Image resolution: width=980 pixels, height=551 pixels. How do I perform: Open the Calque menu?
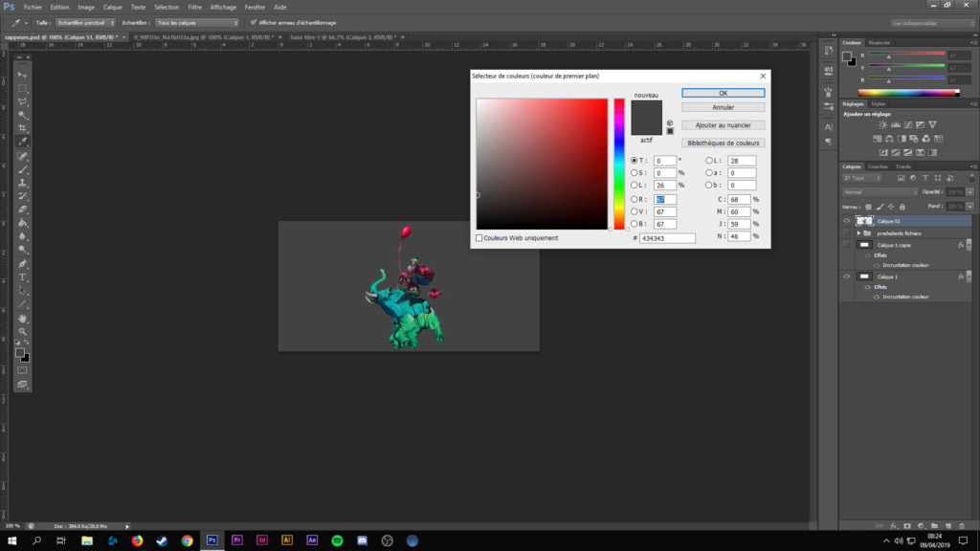tap(113, 7)
